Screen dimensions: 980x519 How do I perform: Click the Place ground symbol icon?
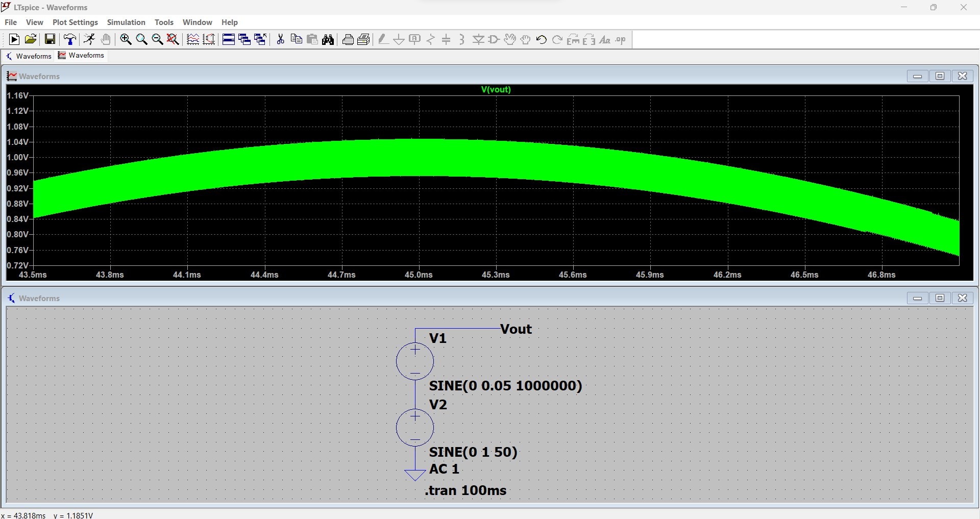coord(399,39)
